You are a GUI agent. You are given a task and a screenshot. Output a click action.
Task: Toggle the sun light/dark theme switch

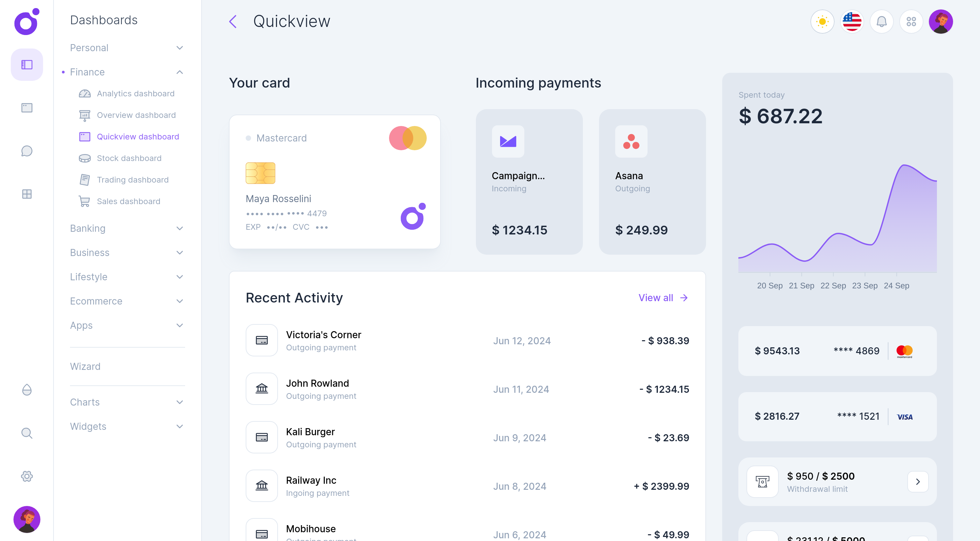click(x=822, y=22)
